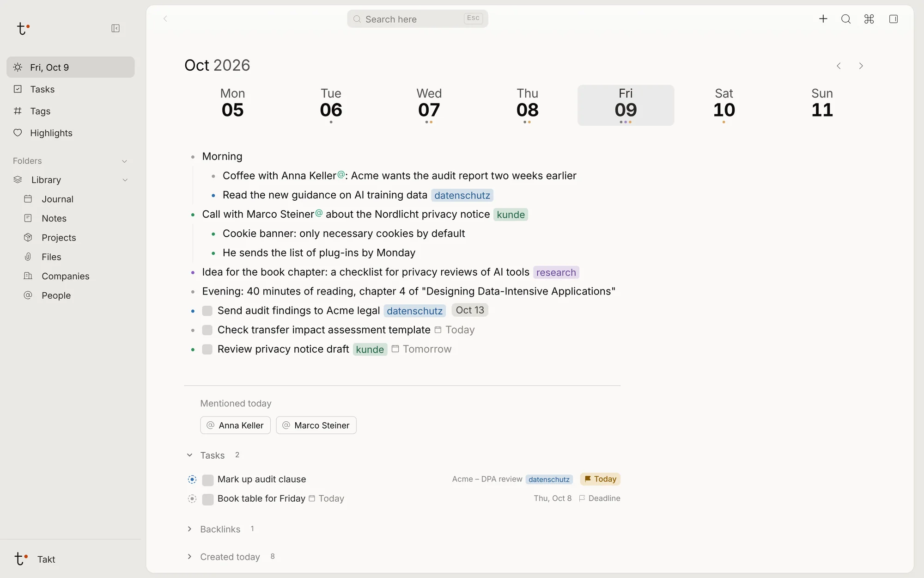Go back with the top-left arrow
Screen dimensions: 924x578
[x=165, y=18]
